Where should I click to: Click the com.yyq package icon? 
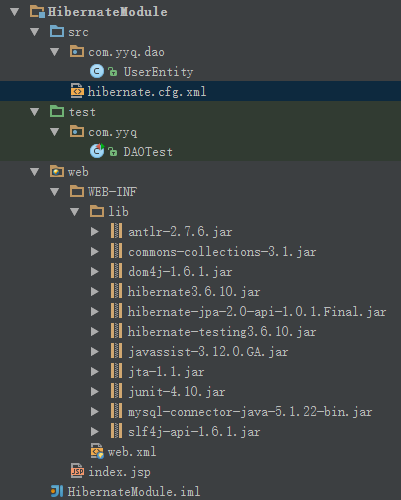tap(77, 131)
